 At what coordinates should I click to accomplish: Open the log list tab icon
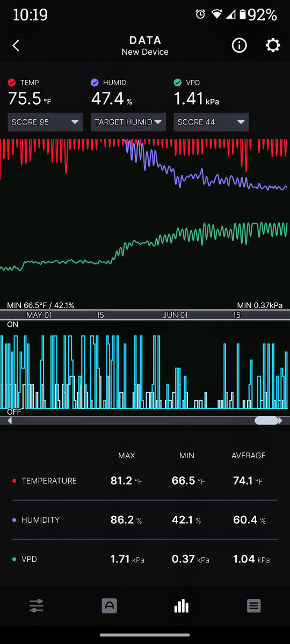coord(254,606)
